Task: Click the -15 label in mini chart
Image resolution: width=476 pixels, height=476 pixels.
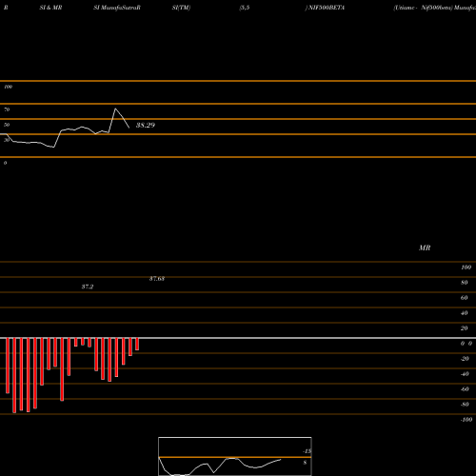Action: point(307,451)
